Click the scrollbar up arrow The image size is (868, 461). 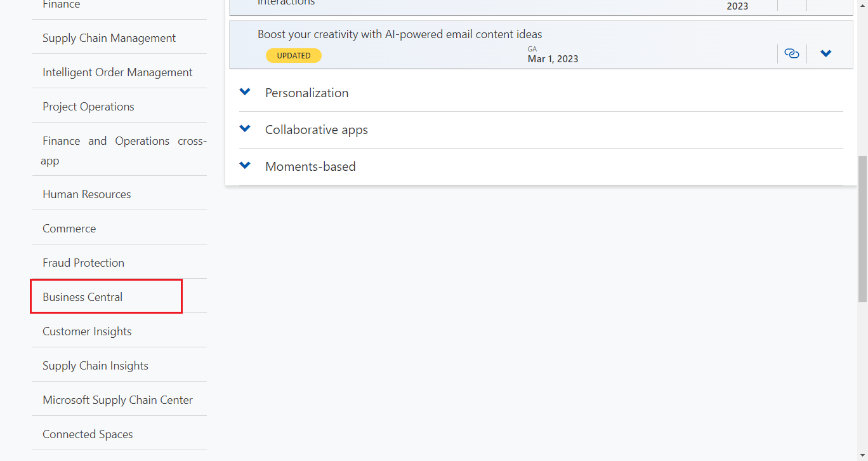(862, 6)
